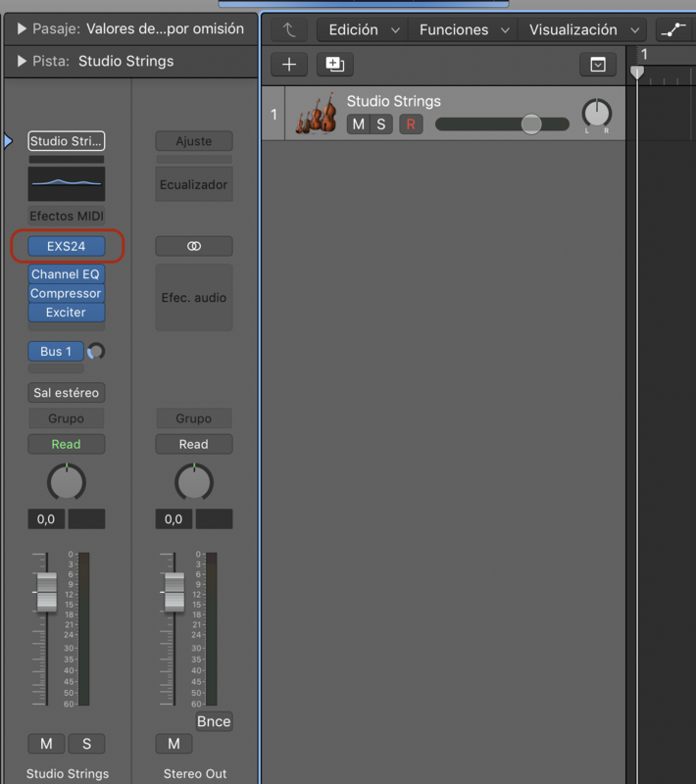
Task: Click the Studio Strings track volume slider
Action: point(502,124)
